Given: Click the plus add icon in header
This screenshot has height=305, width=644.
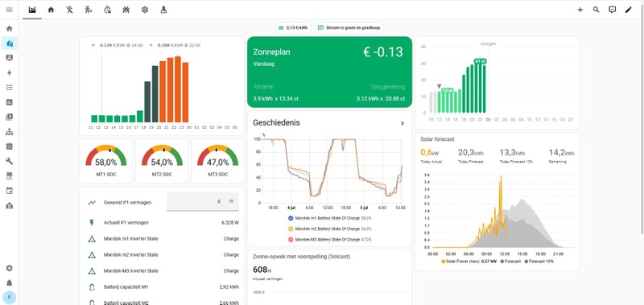Looking at the screenshot, I should point(580,10).
